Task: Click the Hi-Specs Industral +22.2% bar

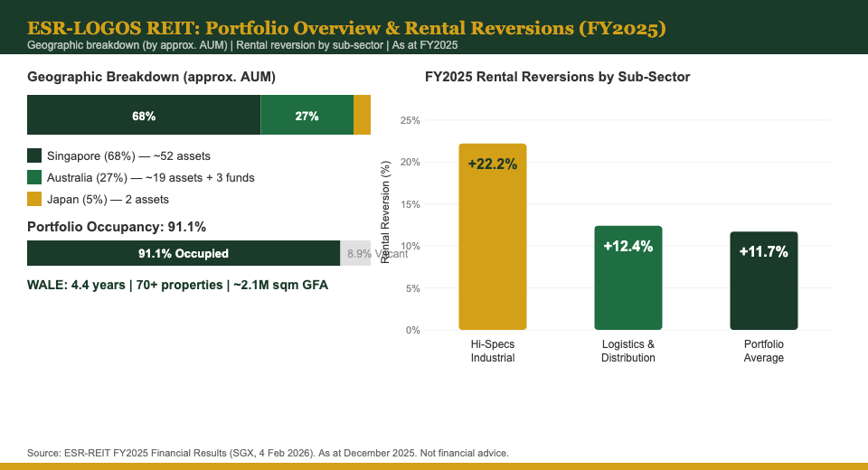Action: [x=493, y=237]
